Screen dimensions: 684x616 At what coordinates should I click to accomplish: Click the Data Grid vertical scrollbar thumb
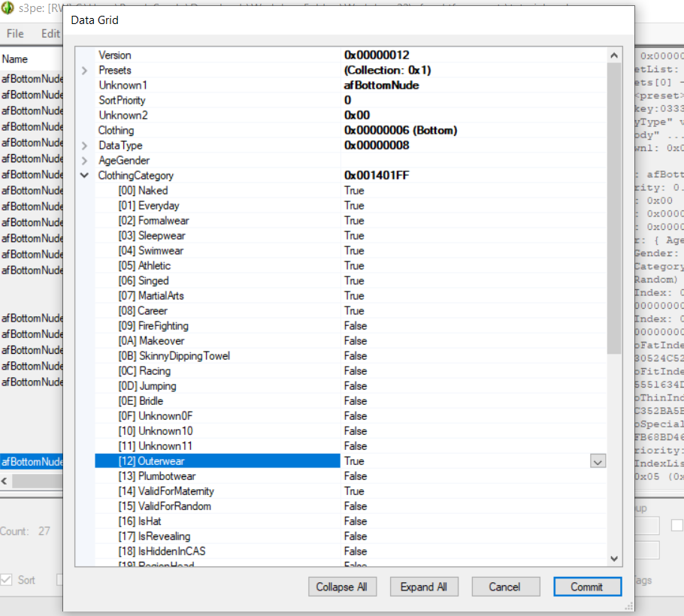[614, 208]
